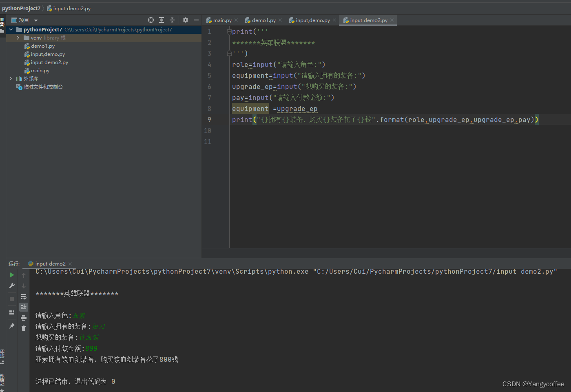
Task: Select demo1.py in project tree
Action: pos(43,46)
